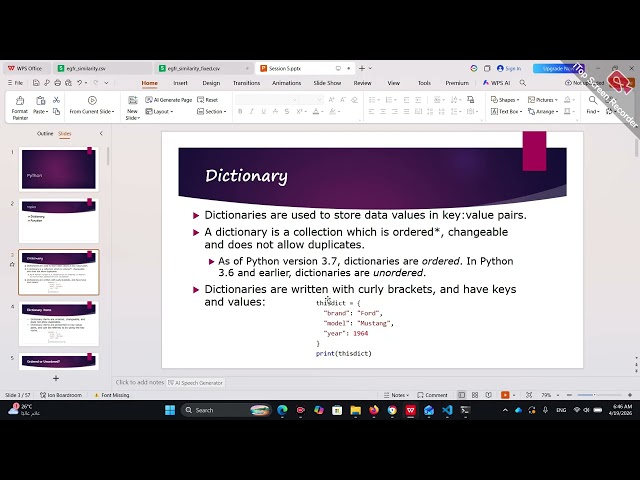
Task: Open the WPS AI button
Action: (496, 83)
